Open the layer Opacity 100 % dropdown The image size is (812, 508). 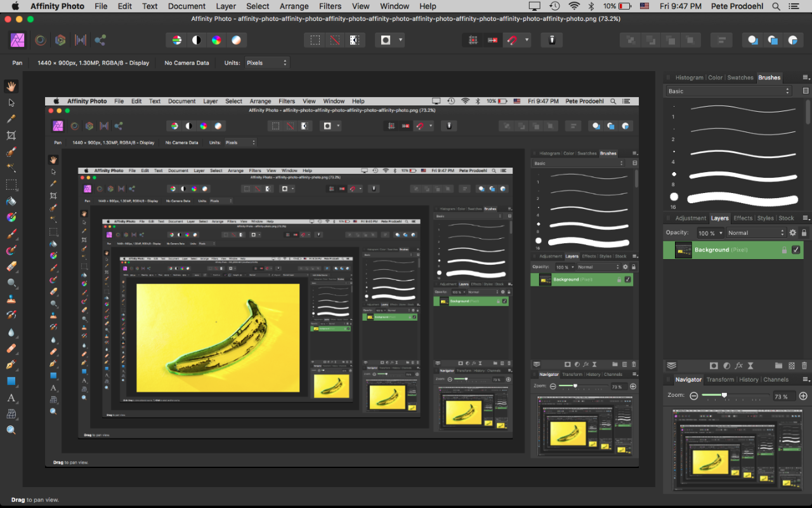(710, 233)
